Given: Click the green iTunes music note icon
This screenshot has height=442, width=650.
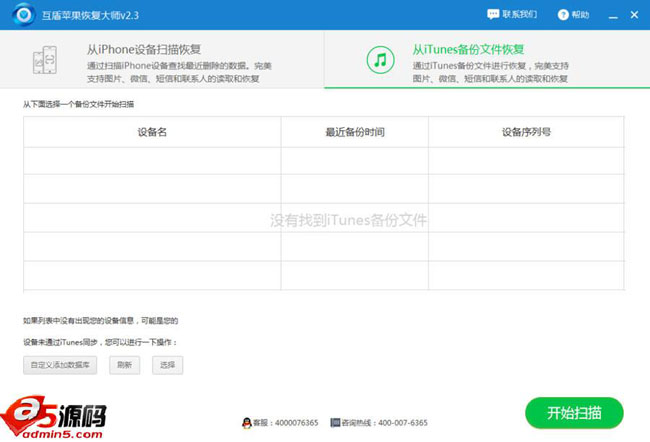Looking at the screenshot, I should click(380, 60).
